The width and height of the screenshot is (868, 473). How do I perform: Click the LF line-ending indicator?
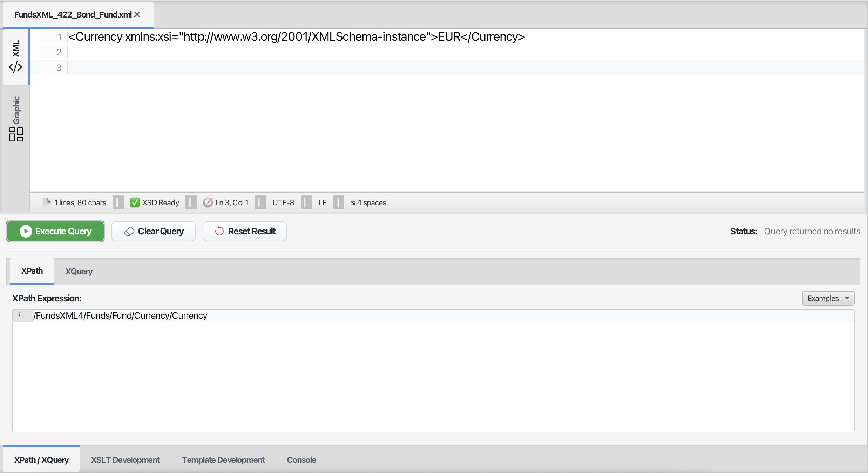[x=323, y=202]
